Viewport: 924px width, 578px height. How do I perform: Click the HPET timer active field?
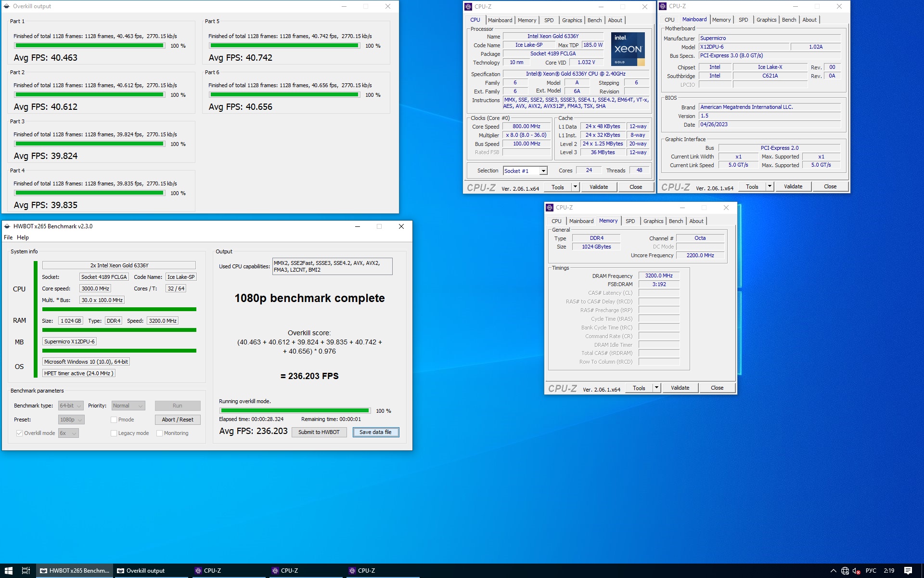79,373
